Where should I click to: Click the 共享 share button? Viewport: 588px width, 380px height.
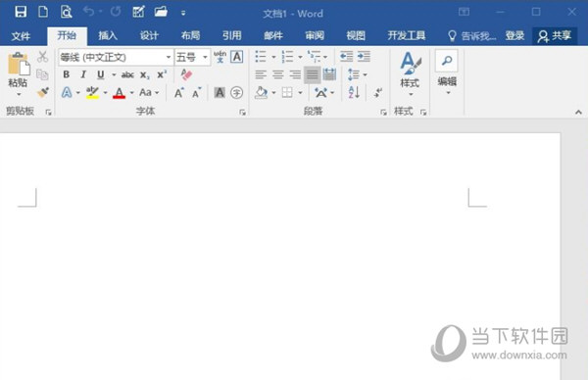coord(555,36)
